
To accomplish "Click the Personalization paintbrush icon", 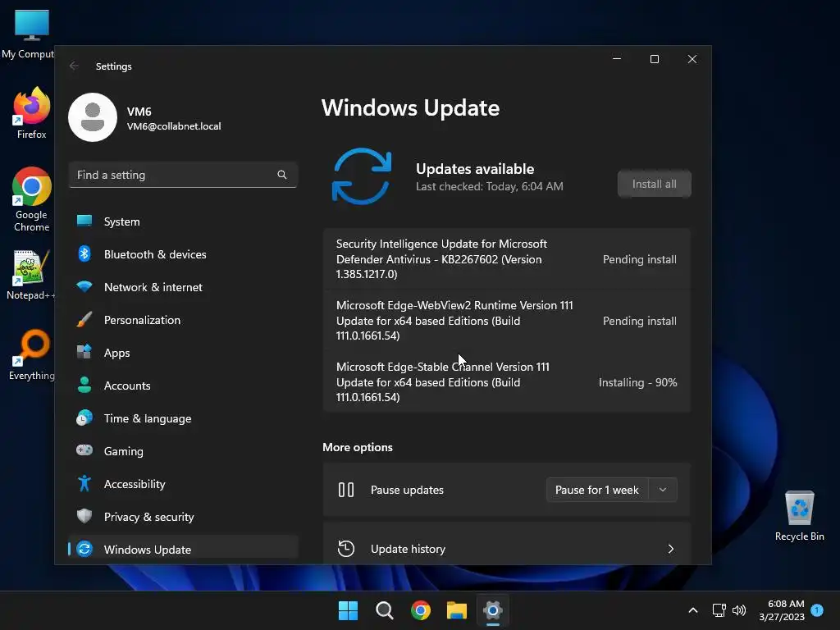I will click(84, 319).
